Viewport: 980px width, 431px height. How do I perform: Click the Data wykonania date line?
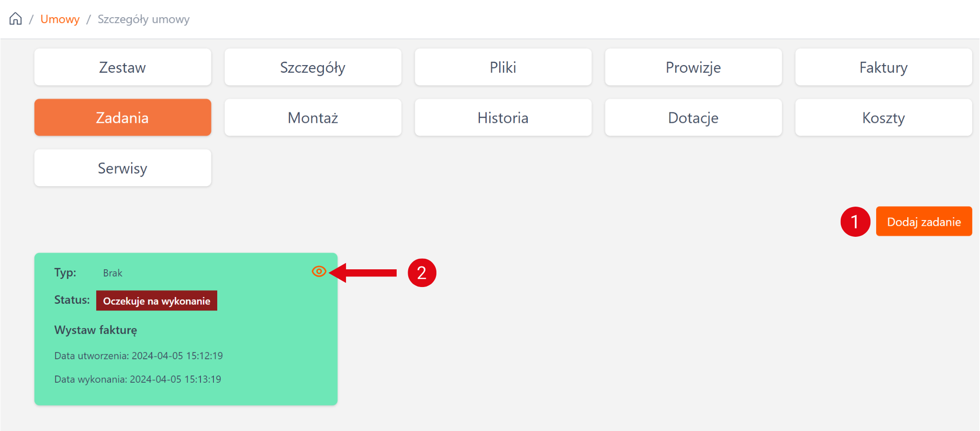tap(138, 379)
